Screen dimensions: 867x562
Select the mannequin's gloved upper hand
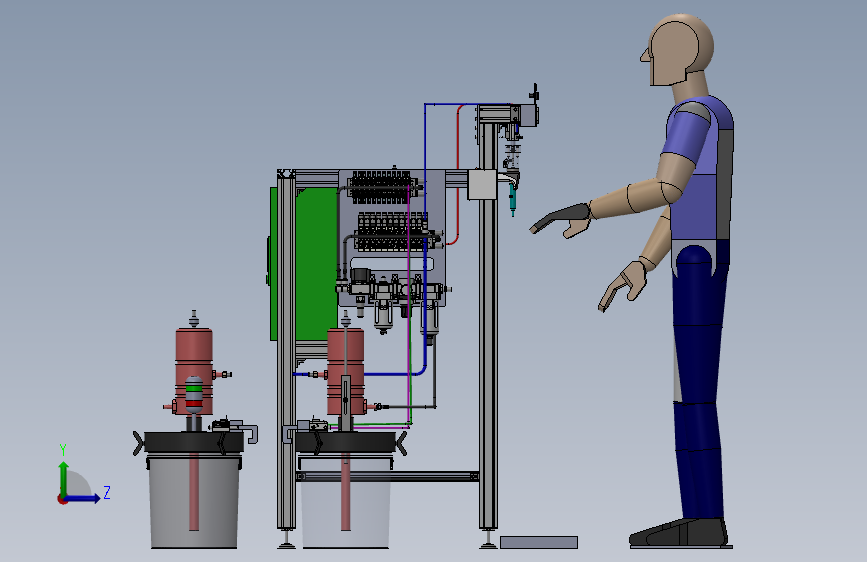560,219
